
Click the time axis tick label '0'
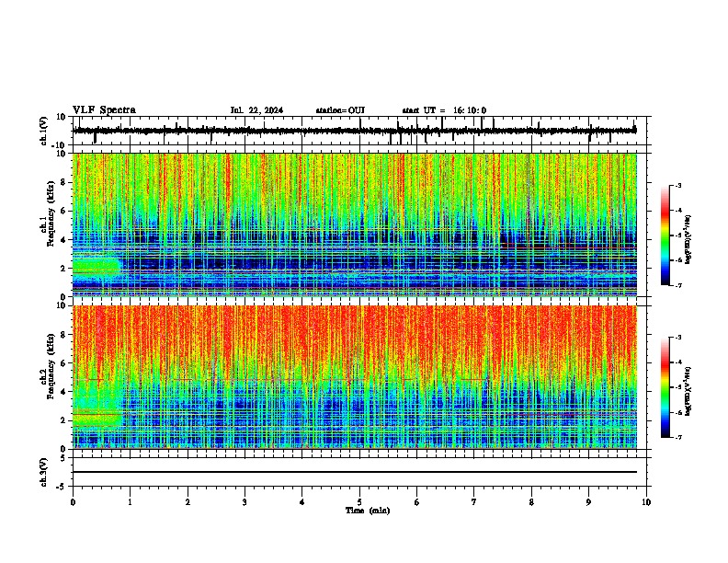73,502
